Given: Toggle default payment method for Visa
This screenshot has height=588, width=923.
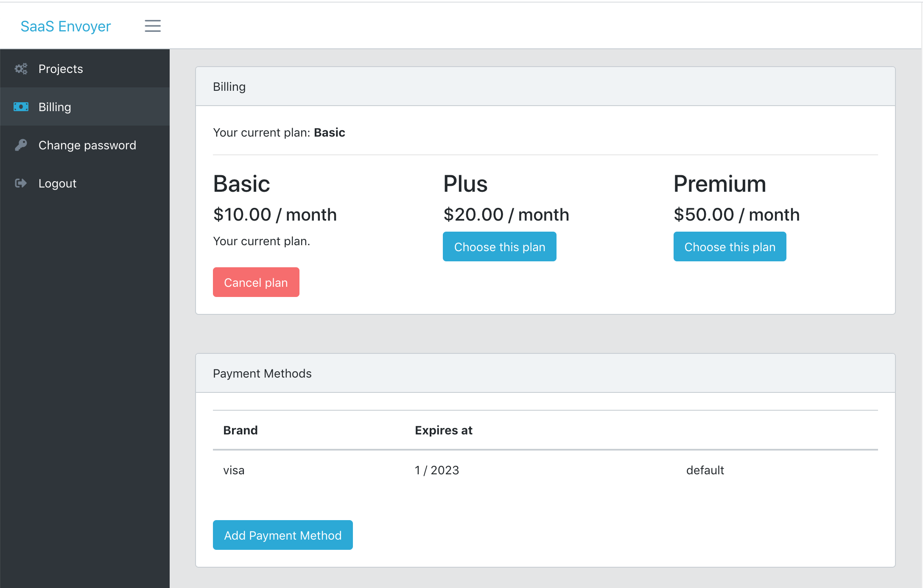Looking at the screenshot, I should (705, 470).
